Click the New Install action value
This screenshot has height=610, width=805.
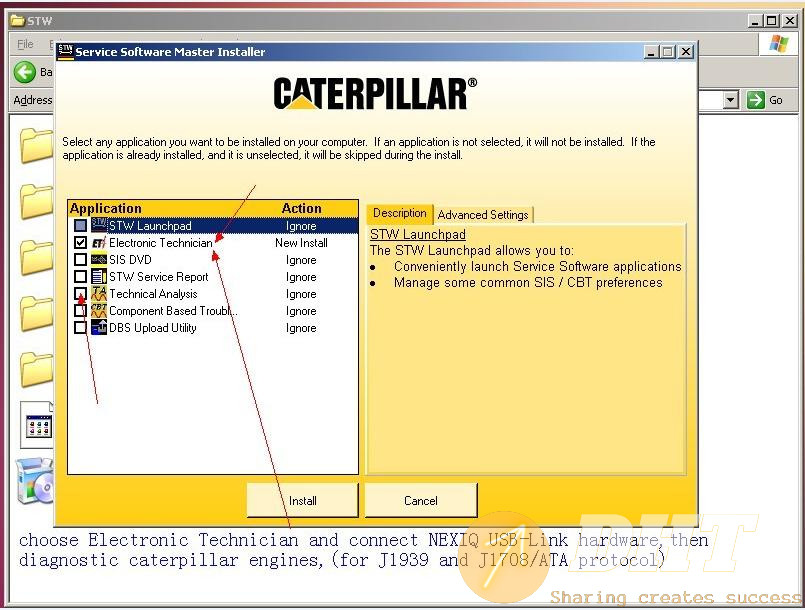coord(301,243)
